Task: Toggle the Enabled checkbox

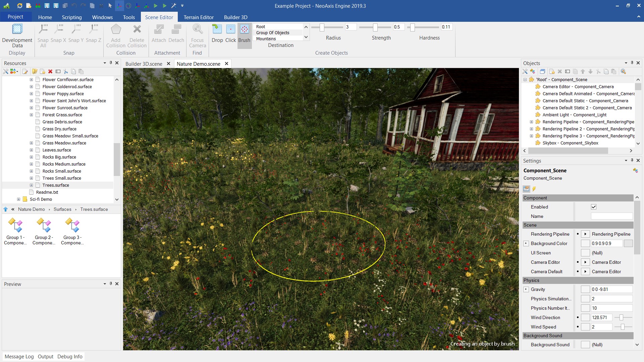Action: tap(593, 207)
